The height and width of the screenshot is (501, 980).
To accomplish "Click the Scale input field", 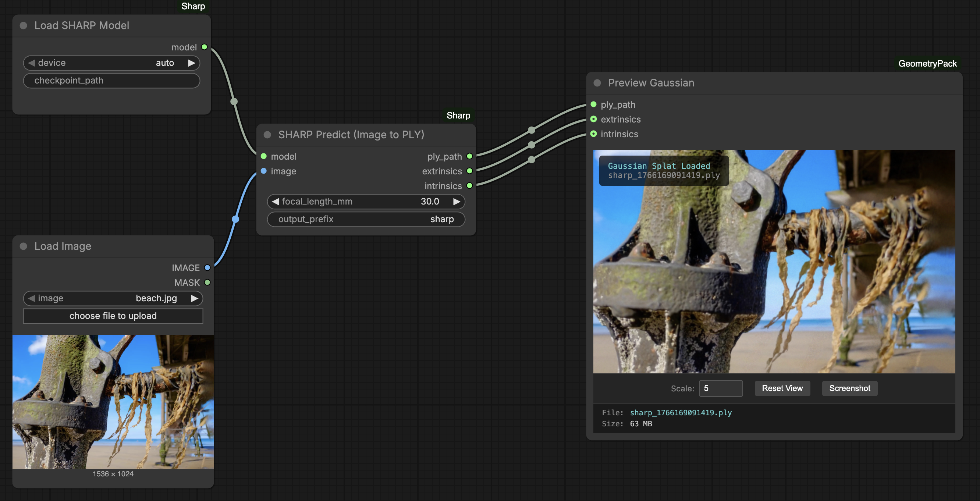I will click(721, 388).
